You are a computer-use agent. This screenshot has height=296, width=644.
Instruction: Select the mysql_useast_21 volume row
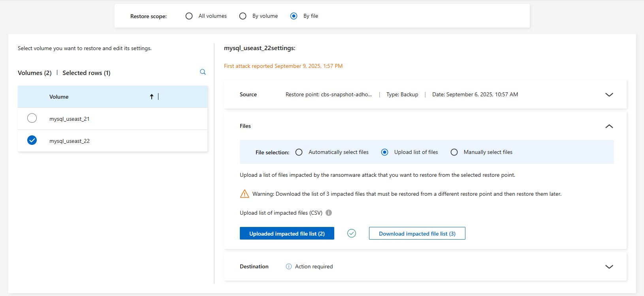tap(32, 118)
